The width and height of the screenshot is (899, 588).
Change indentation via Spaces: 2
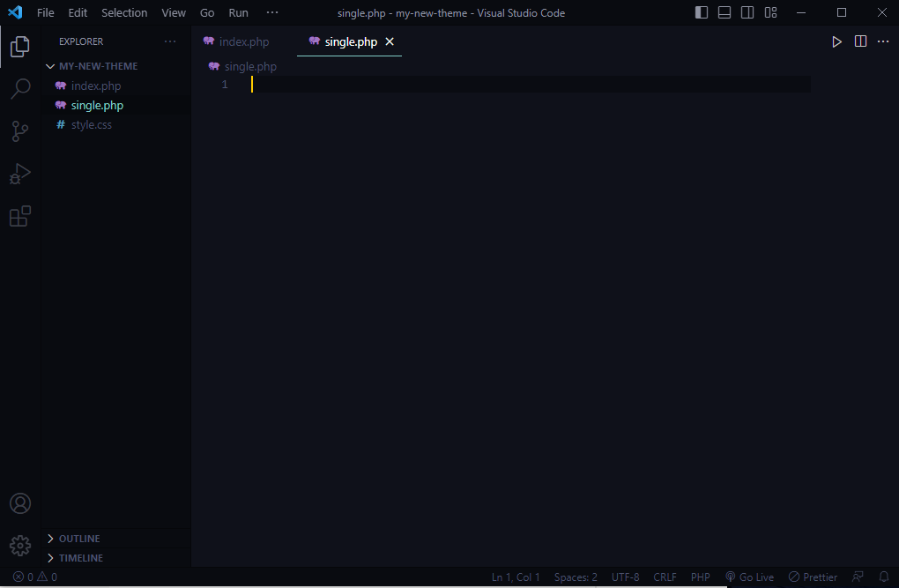coord(576,577)
